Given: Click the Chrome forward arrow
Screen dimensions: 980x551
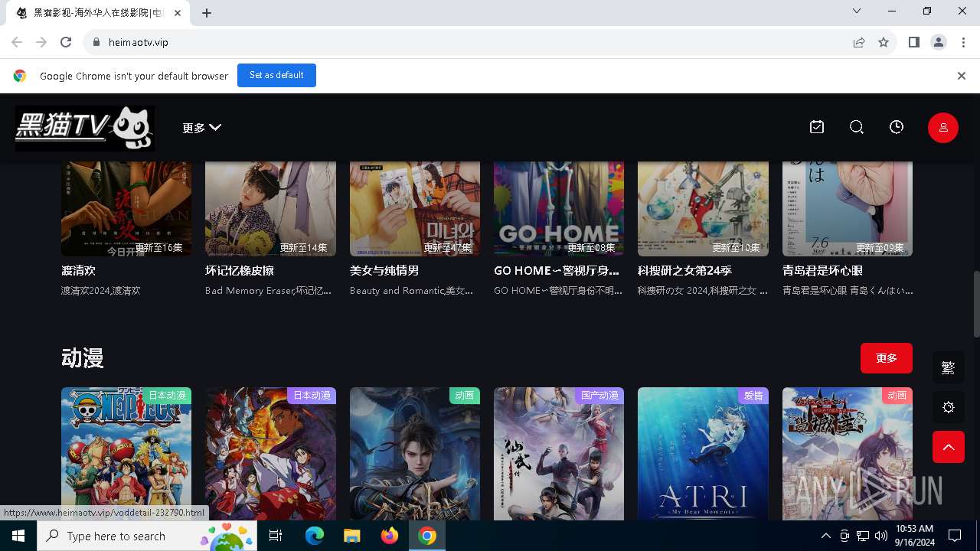Looking at the screenshot, I should tap(41, 42).
